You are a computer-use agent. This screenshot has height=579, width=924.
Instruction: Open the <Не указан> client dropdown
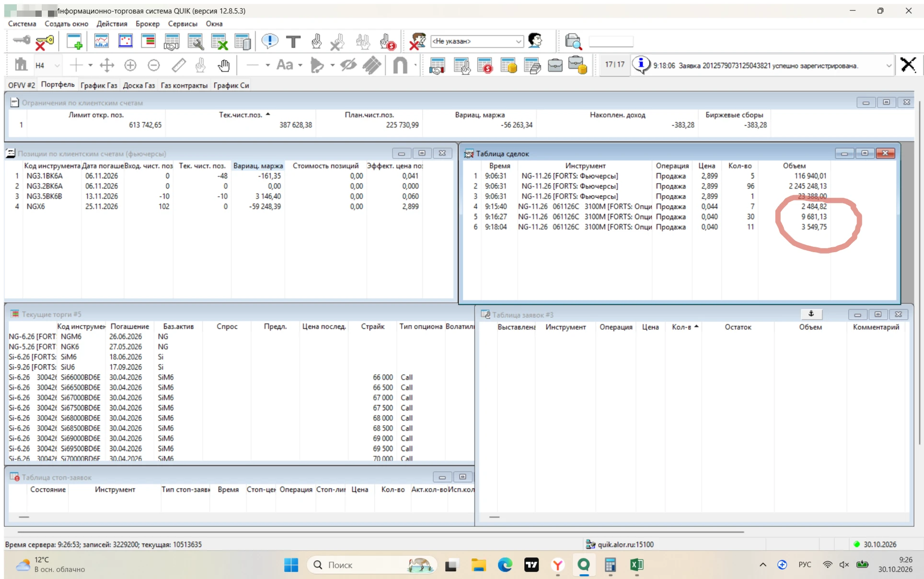click(x=477, y=41)
